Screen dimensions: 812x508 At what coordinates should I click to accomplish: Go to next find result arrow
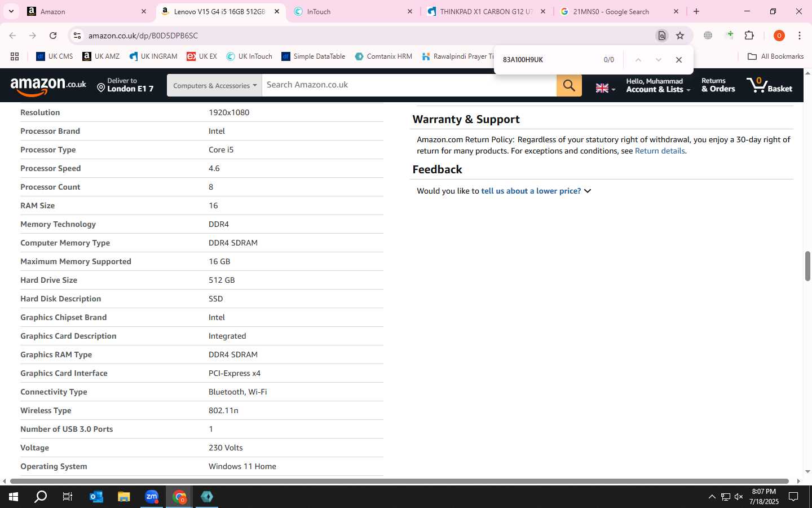coord(658,60)
